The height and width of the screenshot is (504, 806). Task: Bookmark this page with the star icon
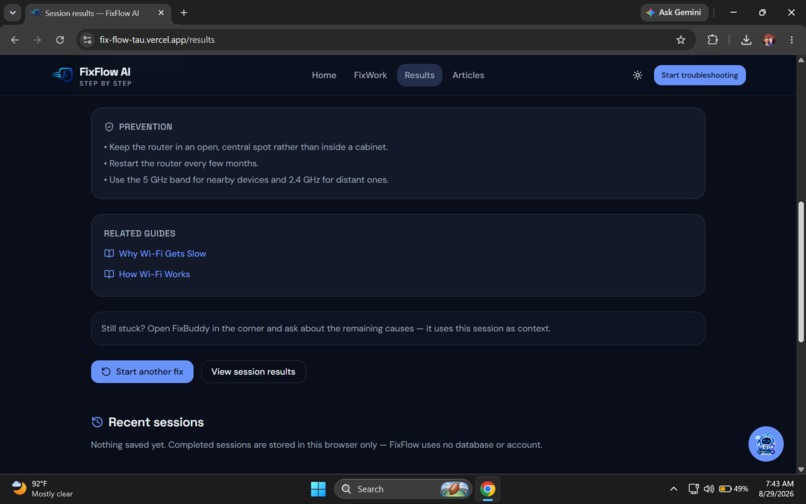click(x=681, y=40)
